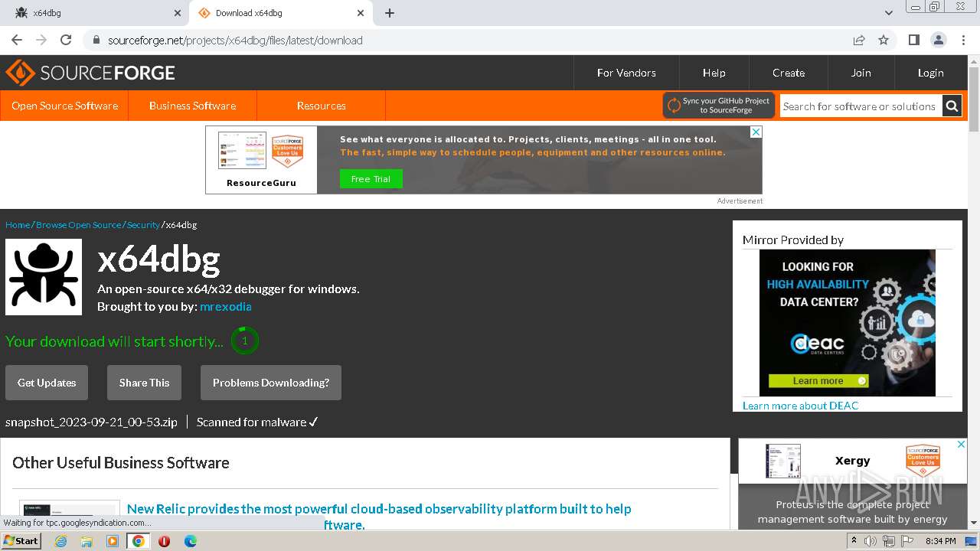The width and height of the screenshot is (980, 551).
Task: Close the ResourceGuru ad with X
Action: click(x=756, y=132)
